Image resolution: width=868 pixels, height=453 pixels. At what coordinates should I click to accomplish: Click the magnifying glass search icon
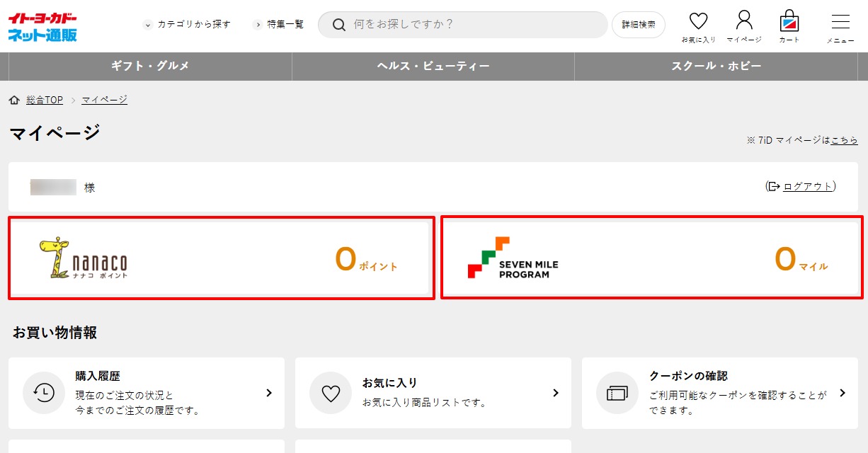click(x=339, y=25)
